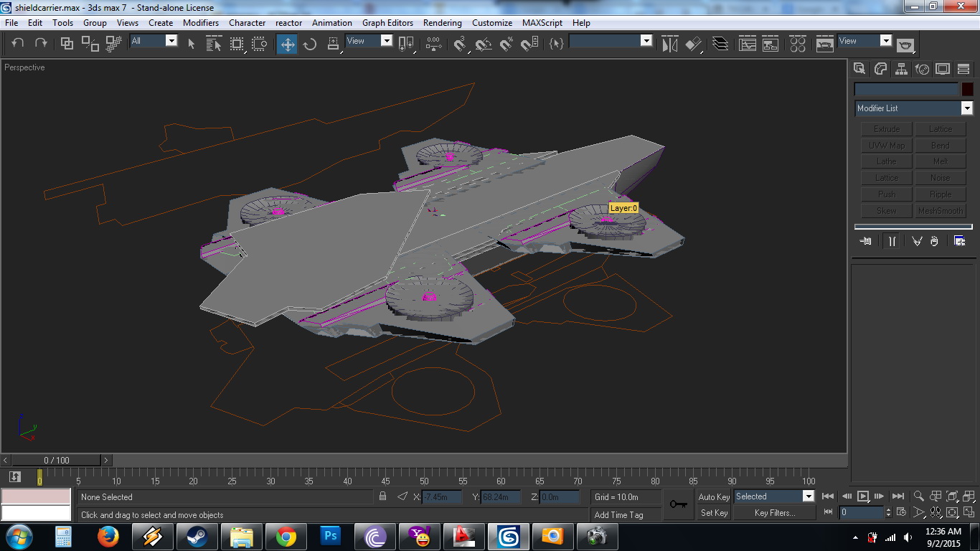Toggle the Key Mode button
The width and height of the screenshot is (980, 551).
[828, 512]
